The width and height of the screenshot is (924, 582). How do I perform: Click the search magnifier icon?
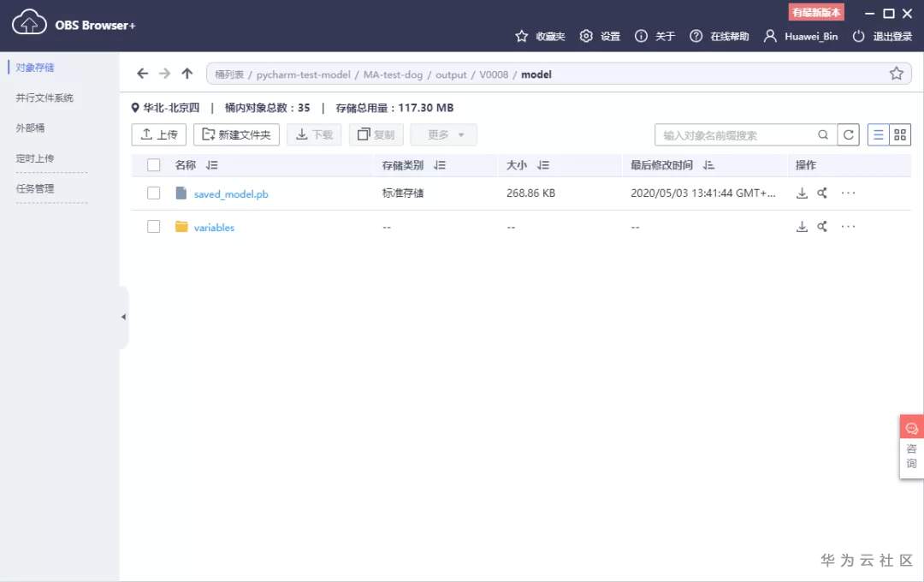pyautogui.click(x=823, y=135)
